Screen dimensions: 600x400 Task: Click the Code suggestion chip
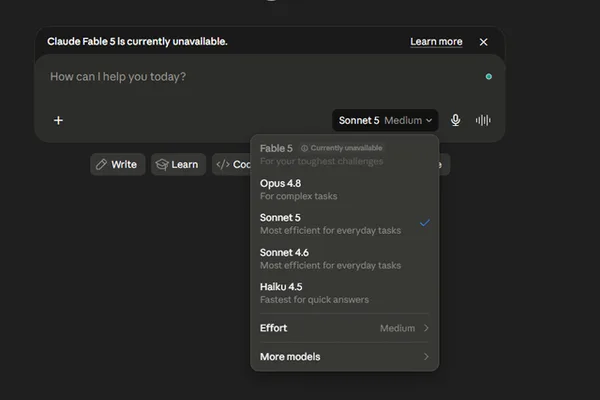pos(232,165)
